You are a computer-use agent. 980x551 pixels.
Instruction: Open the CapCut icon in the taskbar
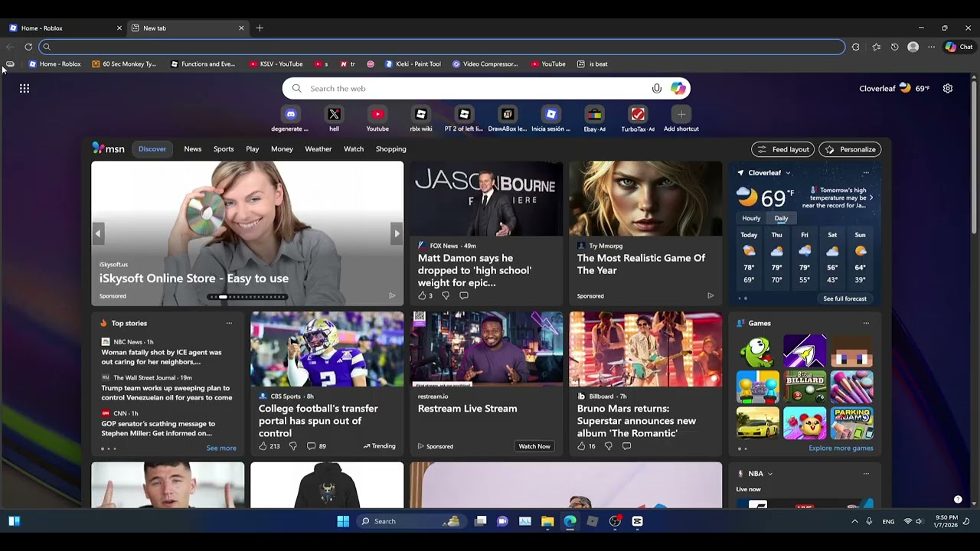coord(638,521)
